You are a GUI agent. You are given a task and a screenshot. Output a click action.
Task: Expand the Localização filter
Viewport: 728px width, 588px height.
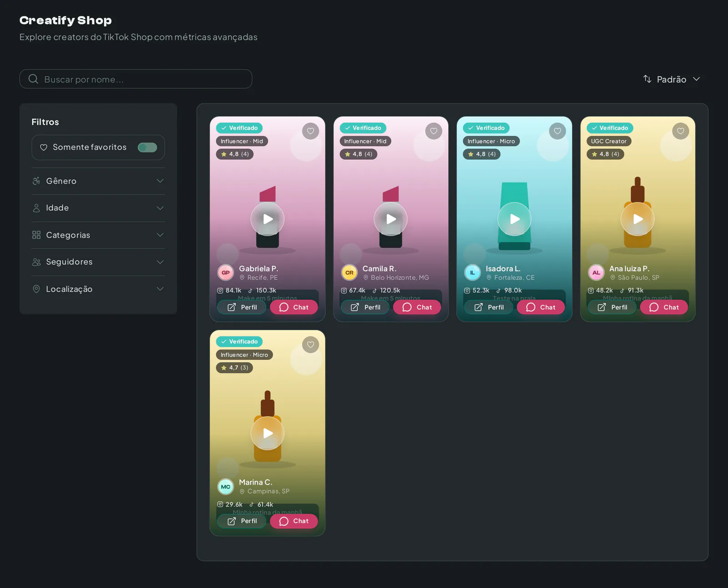[x=98, y=289]
